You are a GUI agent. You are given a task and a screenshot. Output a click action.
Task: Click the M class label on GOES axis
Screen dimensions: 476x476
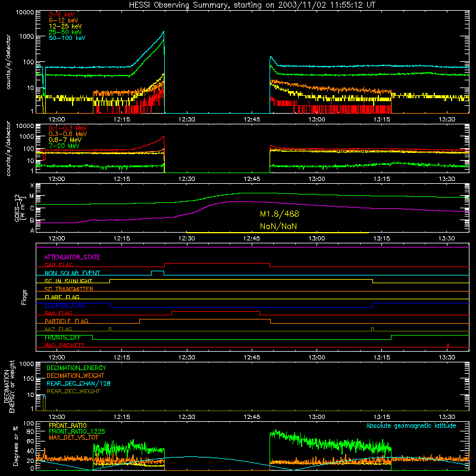[x=32, y=196]
